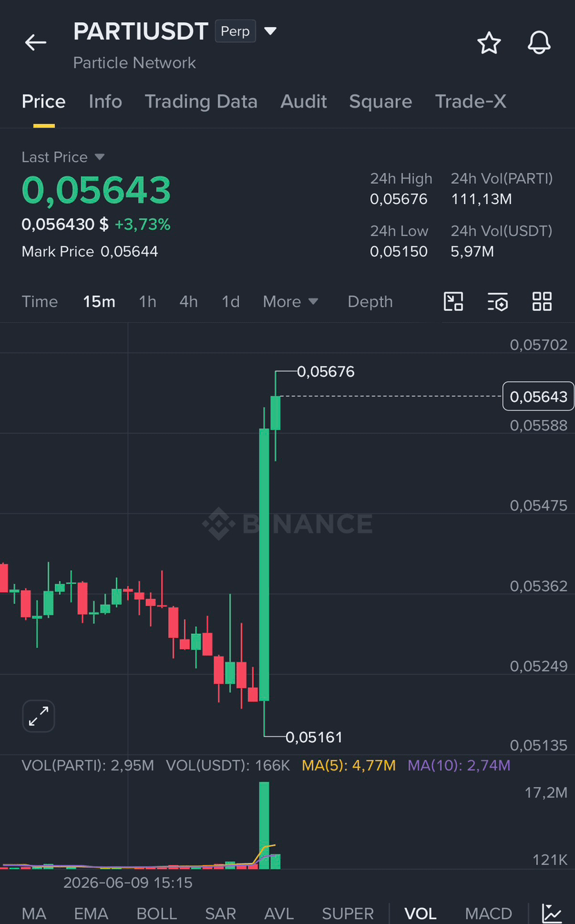Select the 4h interval
Screen dimensions: 575x924
[x=188, y=301]
